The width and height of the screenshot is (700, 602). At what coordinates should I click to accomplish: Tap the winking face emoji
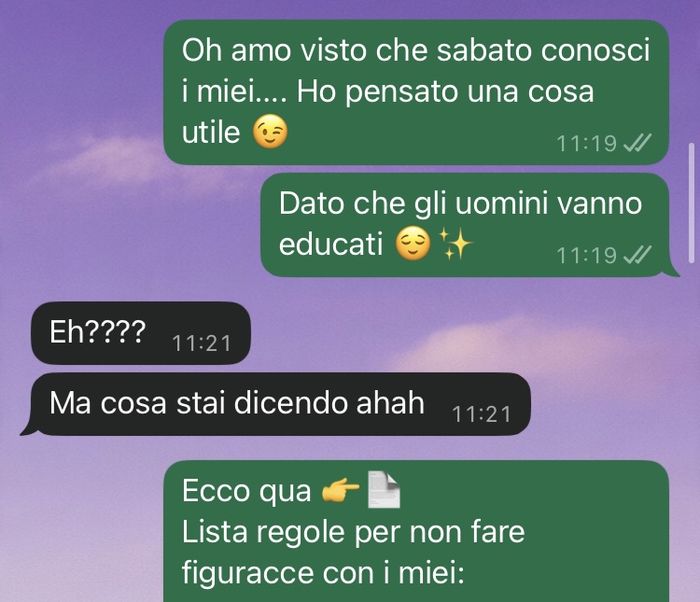[x=270, y=132]
